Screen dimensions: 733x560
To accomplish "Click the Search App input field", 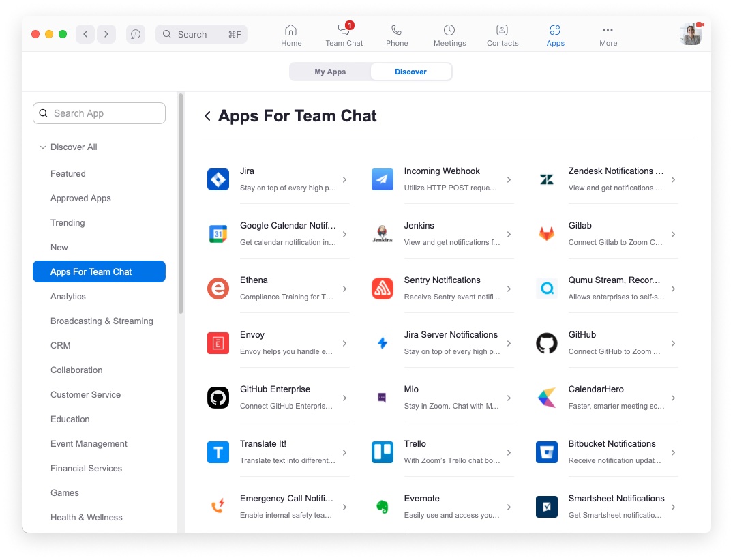I will [x=99, y=113].
